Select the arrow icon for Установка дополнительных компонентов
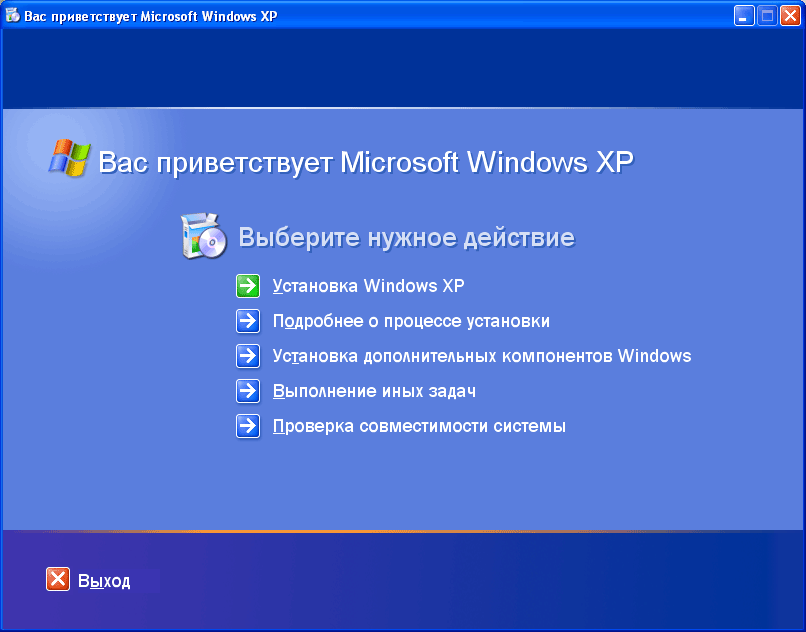The image size is (806, 632). point(248,356)
